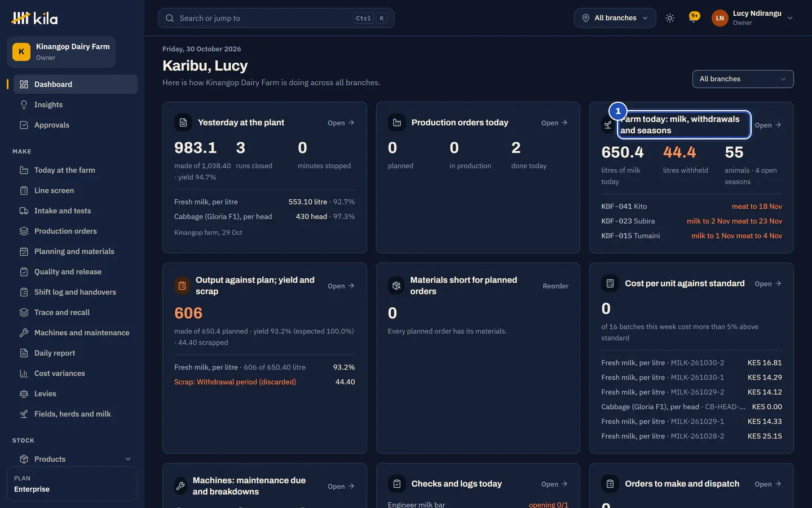Expand the Products sidebar section
This screenshot has height=508, width=812.
[x=76, y=459]
